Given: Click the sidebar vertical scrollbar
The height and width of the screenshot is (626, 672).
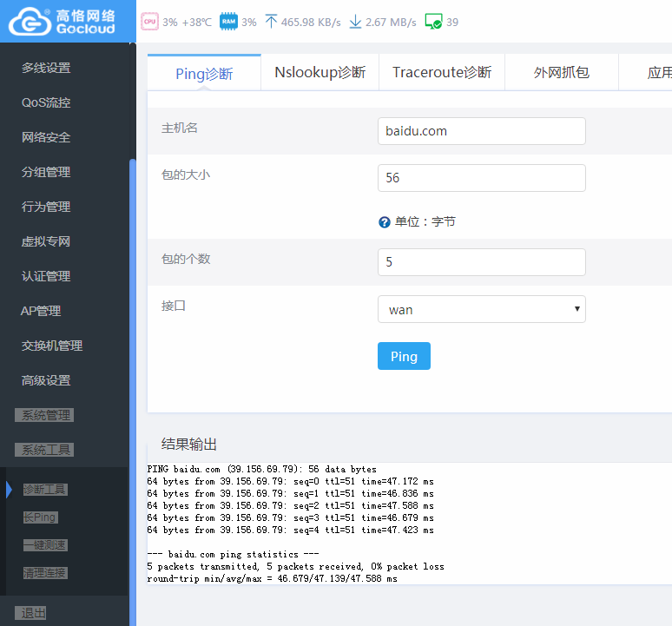Looking at the screenshot, I should [x=133, y=392].
